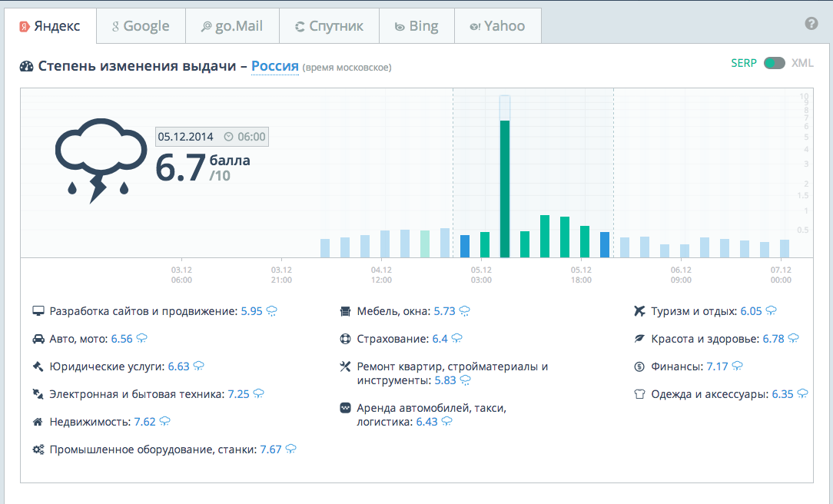Open the Yahoo tab
Image resolution: width=833 pixels, height=504 pixels.
pyautogui.click(x=497, y=26)
